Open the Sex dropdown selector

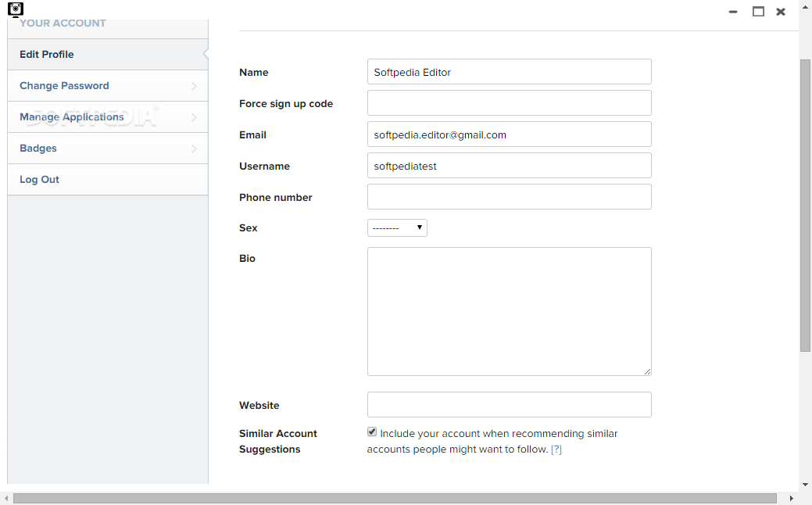pos(397,228)
